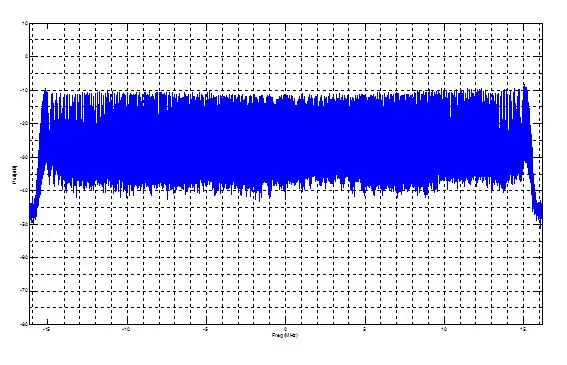Click the '-15' x-axis tick label
The height and width of the screenshot is (365, 567).
click(46, 329)
